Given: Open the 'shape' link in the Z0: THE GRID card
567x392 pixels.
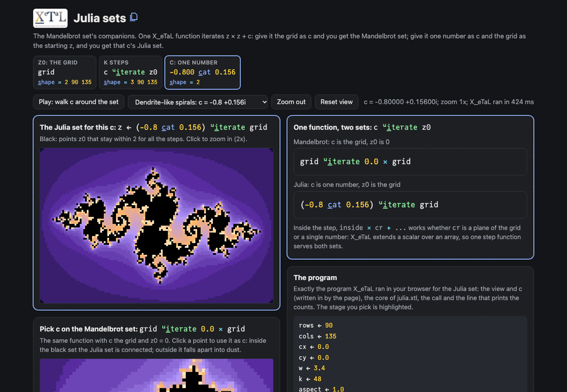Looking at the screenshot, I should tap(46, 82).
